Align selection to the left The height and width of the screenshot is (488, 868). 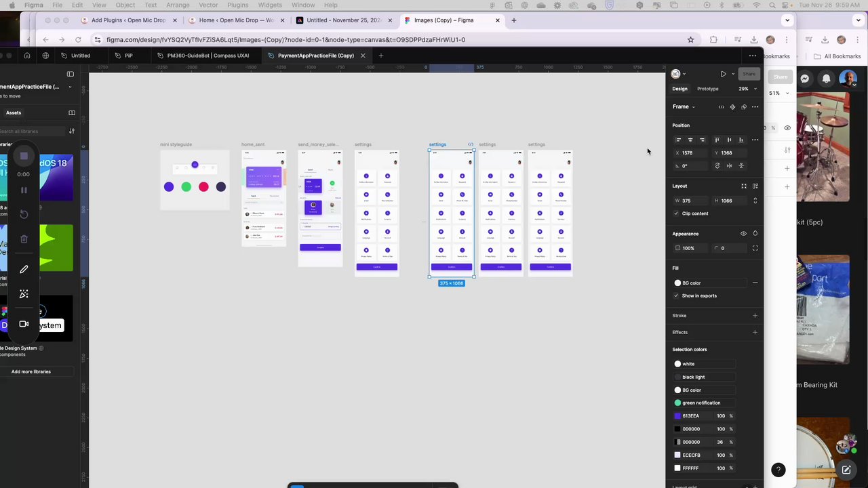678,140
